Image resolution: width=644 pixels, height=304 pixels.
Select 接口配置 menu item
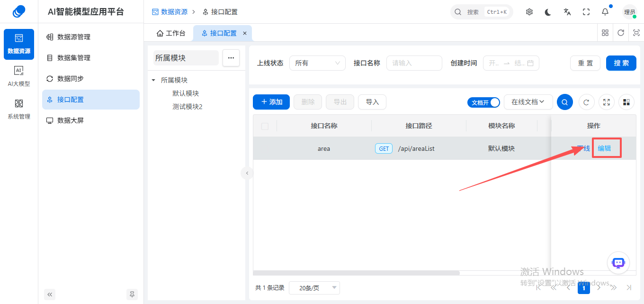coord(91,100)
